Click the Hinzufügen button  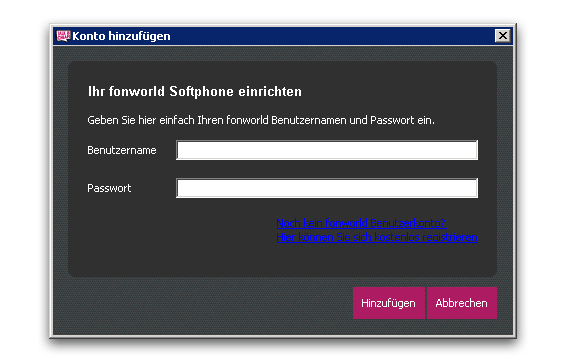point(388,303)
